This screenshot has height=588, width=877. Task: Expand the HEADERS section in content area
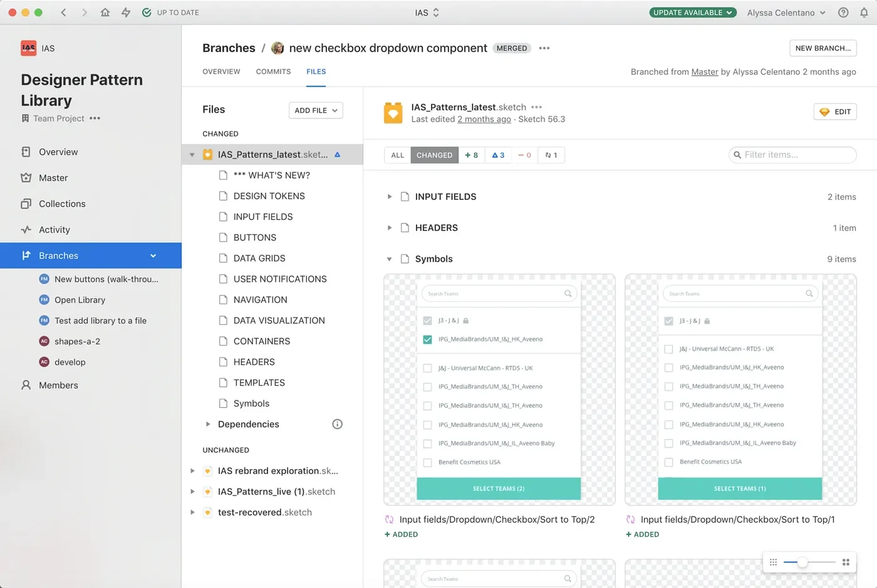pyautogui.click(x=390, y=228)
